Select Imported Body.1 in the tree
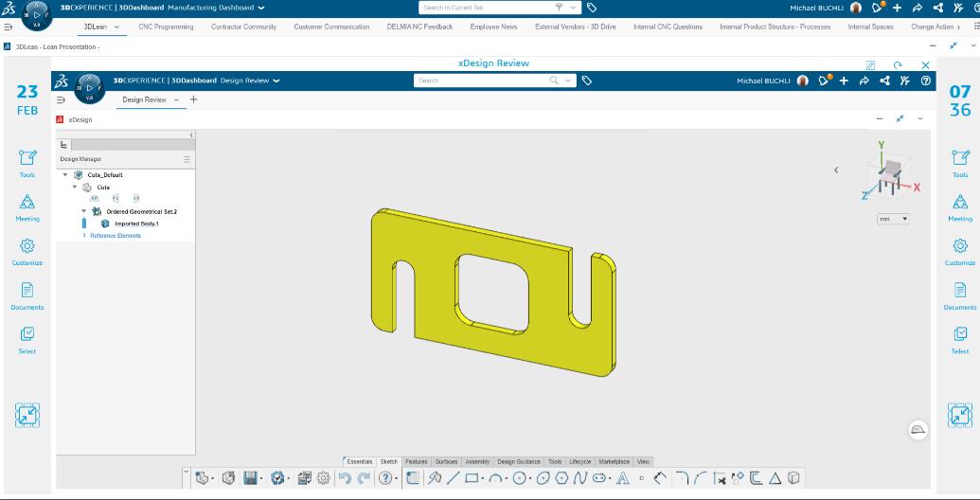The height and width of the screenshot is (500, 980). coord(136,223)
